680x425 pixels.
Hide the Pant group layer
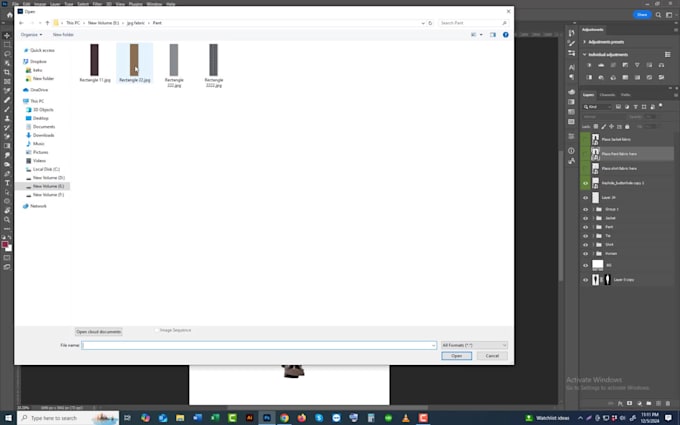click(585, 227)
